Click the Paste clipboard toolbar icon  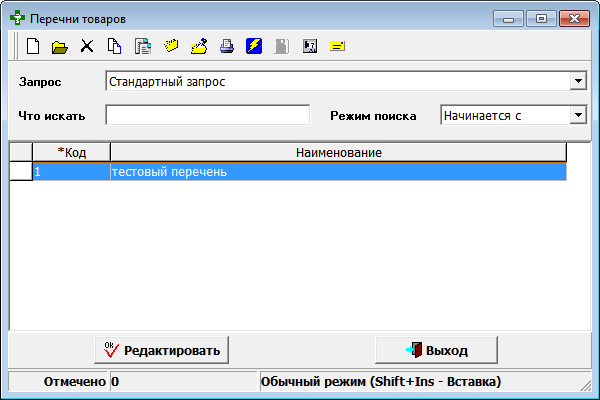click(142, 46)
